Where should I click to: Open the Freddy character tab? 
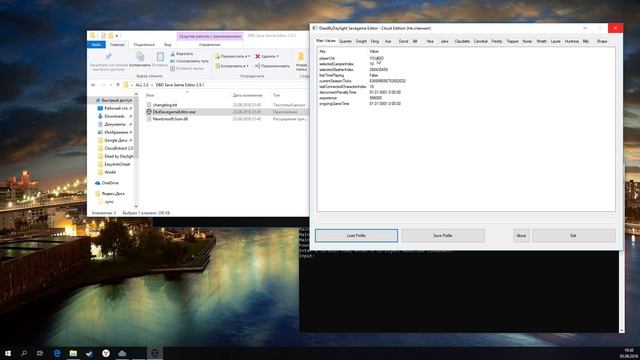click(x=497, y=41)
